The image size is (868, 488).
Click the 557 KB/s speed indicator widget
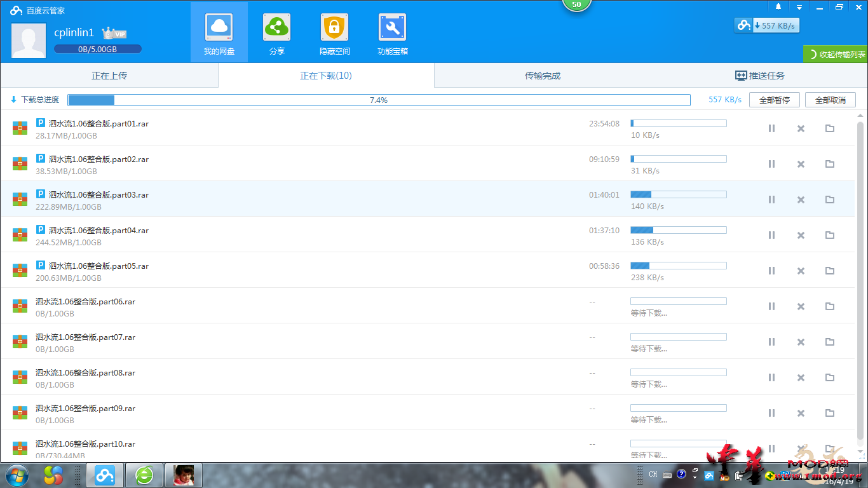click(767, 25)
